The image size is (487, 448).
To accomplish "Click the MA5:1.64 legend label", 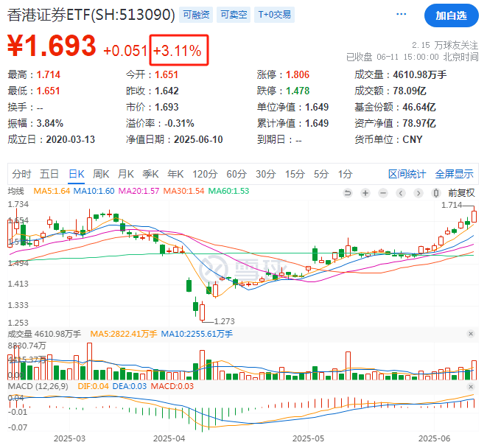I will pyautogui.click(x=52, y=191).
